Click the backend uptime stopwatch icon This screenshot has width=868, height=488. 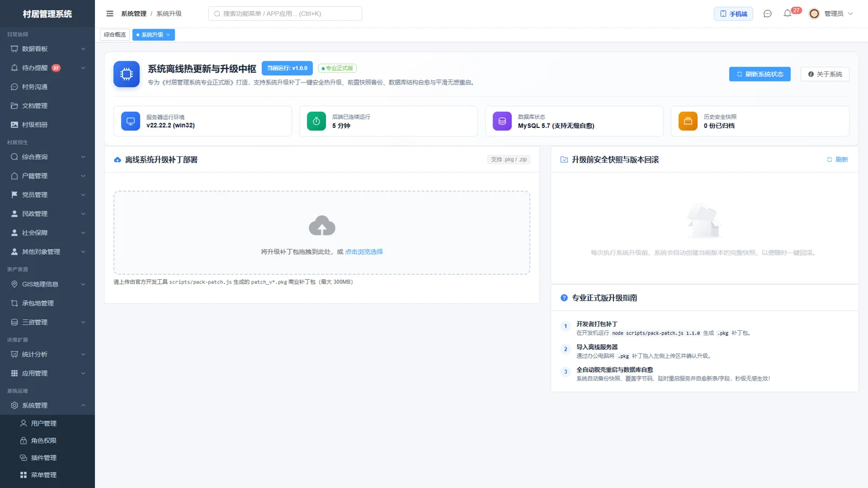(316, 121)
